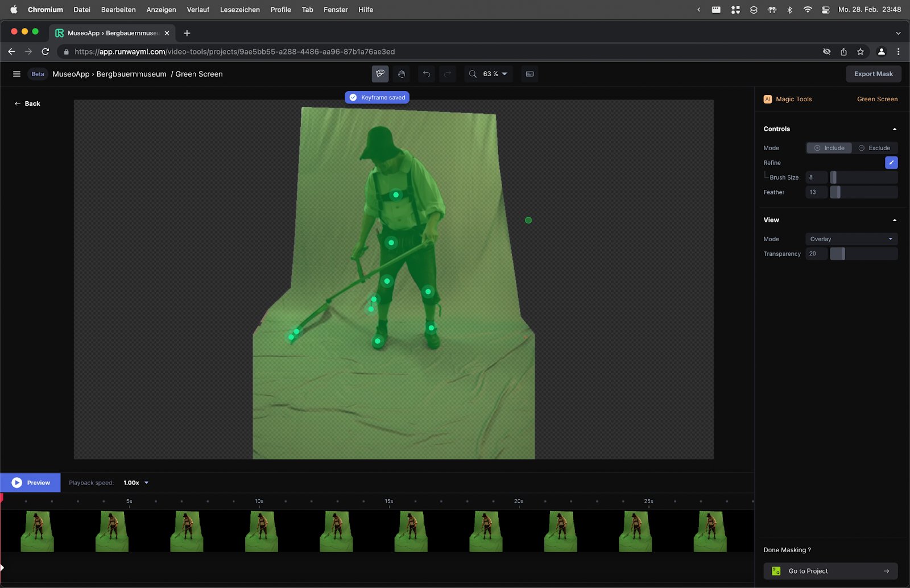Viewport: 910px width, 588px height.
Task: Click the share icon in address bar
Action: [x=843, y=52]
